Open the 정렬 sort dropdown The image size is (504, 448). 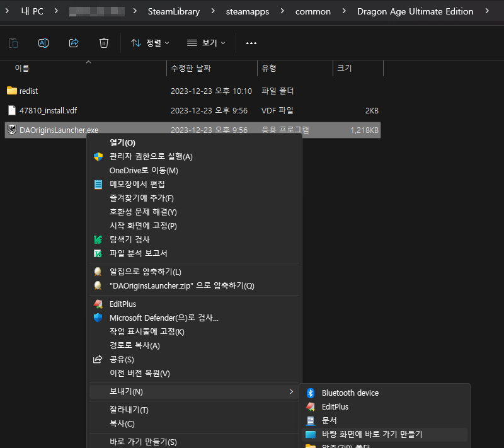click(x=150, y=43)
